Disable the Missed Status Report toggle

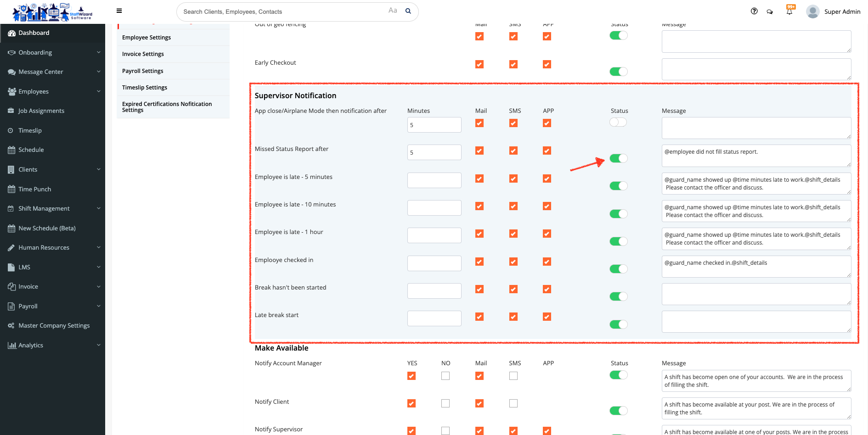[618, 158]
